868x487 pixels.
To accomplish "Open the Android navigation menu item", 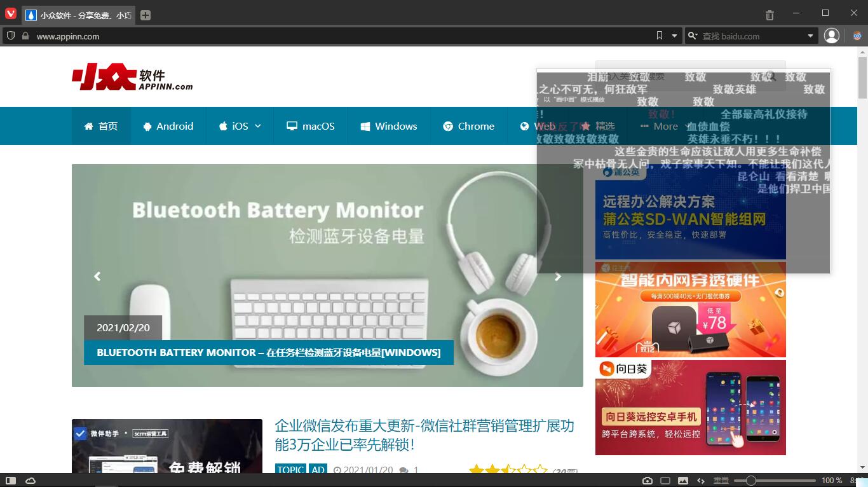I will tap(168, 126).
